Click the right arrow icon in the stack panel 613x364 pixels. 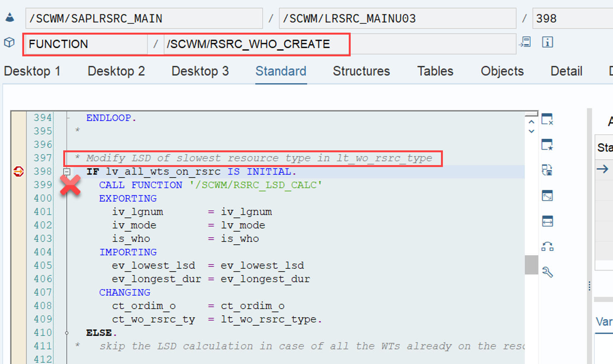tap(603, 169)
